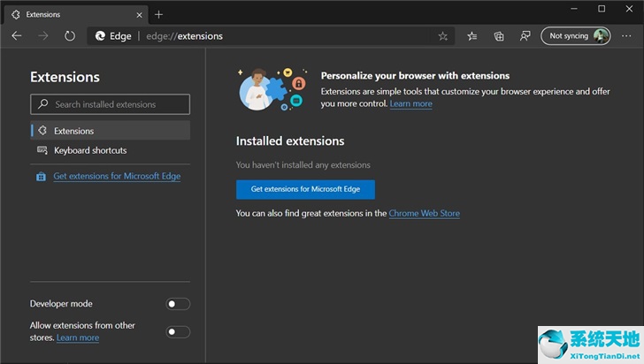The height and width of the screenshot is (364, 644).
Task: Click Personalize your browser with extensions heading
Action: click(415, 75)
